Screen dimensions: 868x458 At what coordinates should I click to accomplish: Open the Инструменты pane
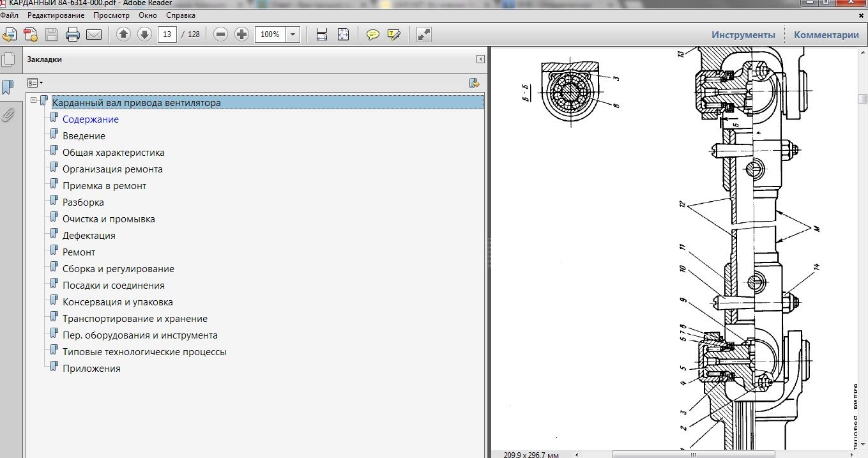pos(743,35)
